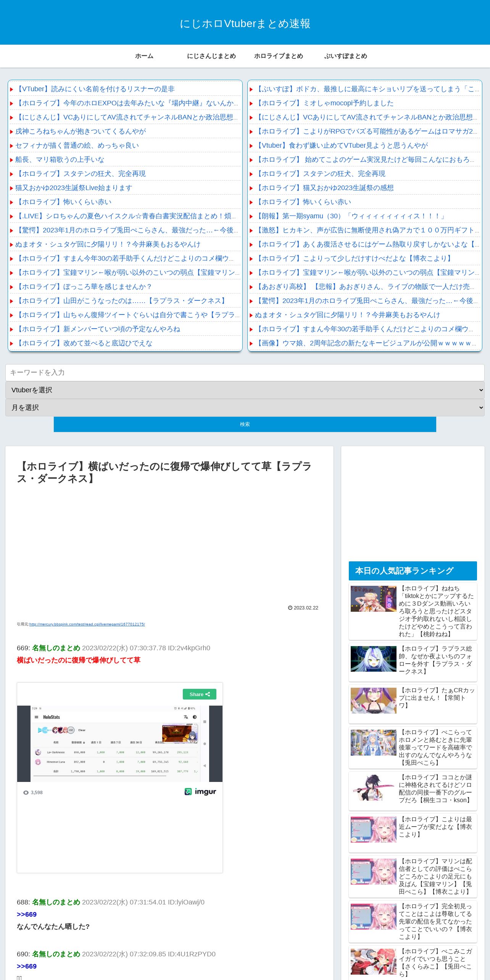Open 【ホロライブ】猫又おかゆ2023生誕祭の感想 link

(324, 188)
